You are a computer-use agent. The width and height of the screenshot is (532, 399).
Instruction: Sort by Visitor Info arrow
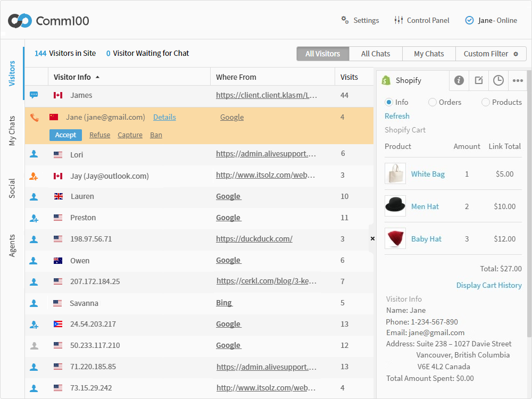(x=98, y=77)
